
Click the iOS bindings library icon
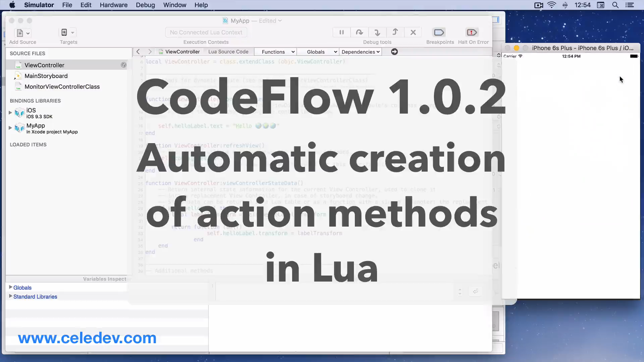pos(19,113)
